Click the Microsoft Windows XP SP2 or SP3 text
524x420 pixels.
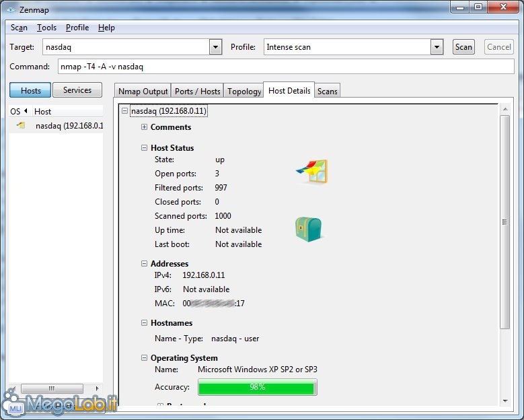point(258,370)
